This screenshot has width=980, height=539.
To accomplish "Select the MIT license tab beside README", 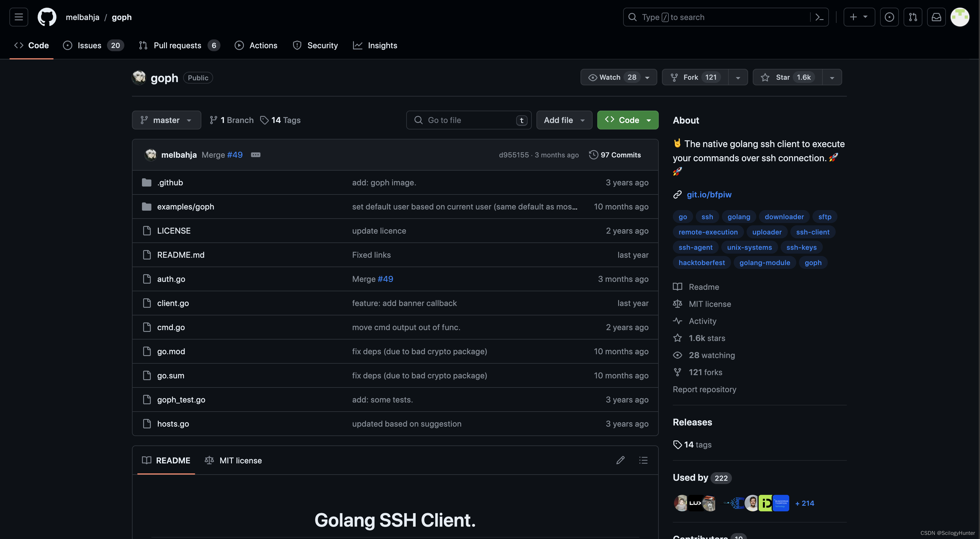I will point(233,460).
